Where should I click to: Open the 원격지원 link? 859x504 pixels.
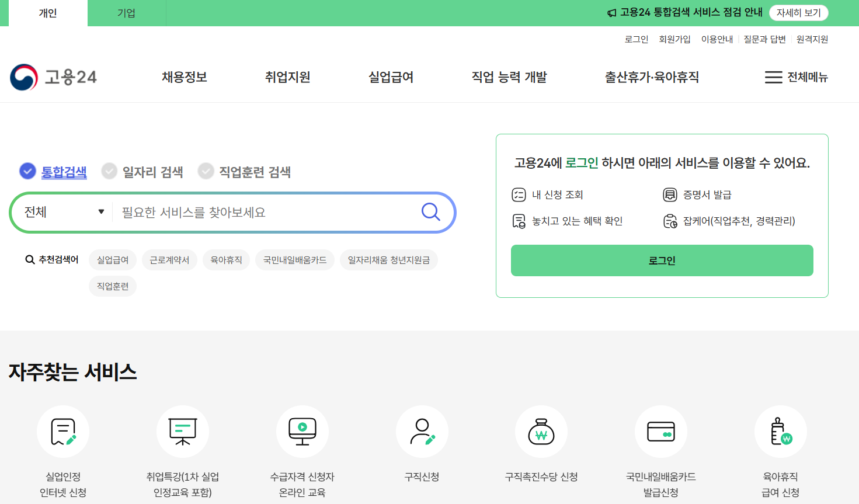[x=812, y=39]
